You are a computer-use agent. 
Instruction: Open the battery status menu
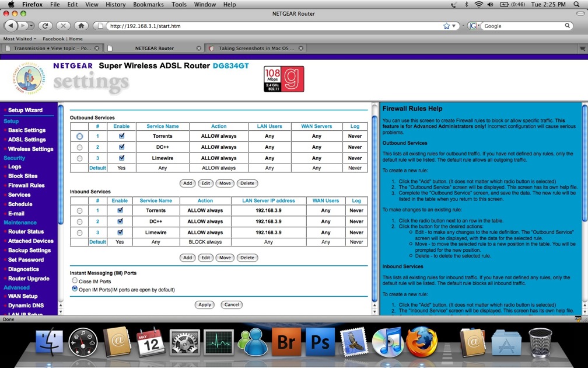(x=512, y=5)
